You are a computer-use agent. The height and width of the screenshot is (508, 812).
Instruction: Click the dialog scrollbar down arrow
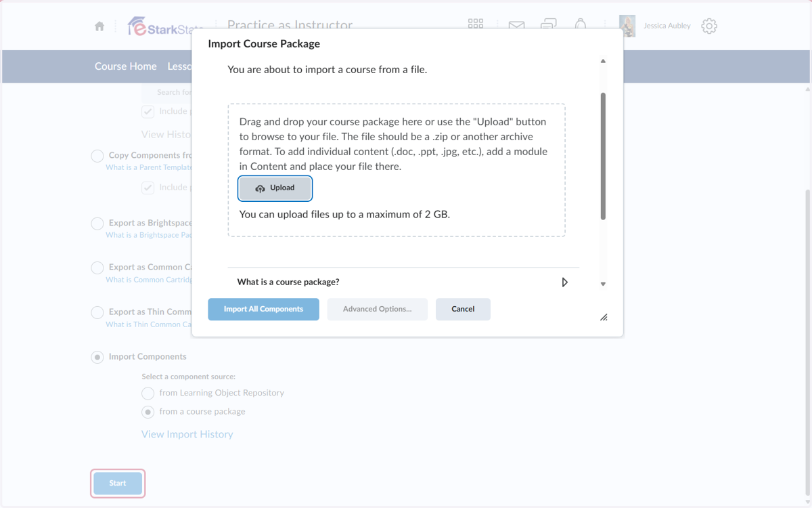603,284
